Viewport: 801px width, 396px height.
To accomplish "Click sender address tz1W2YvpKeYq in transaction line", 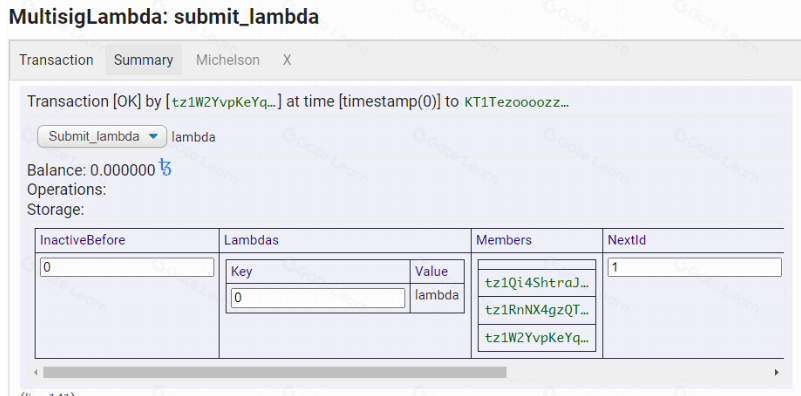I will pos(224,102).
